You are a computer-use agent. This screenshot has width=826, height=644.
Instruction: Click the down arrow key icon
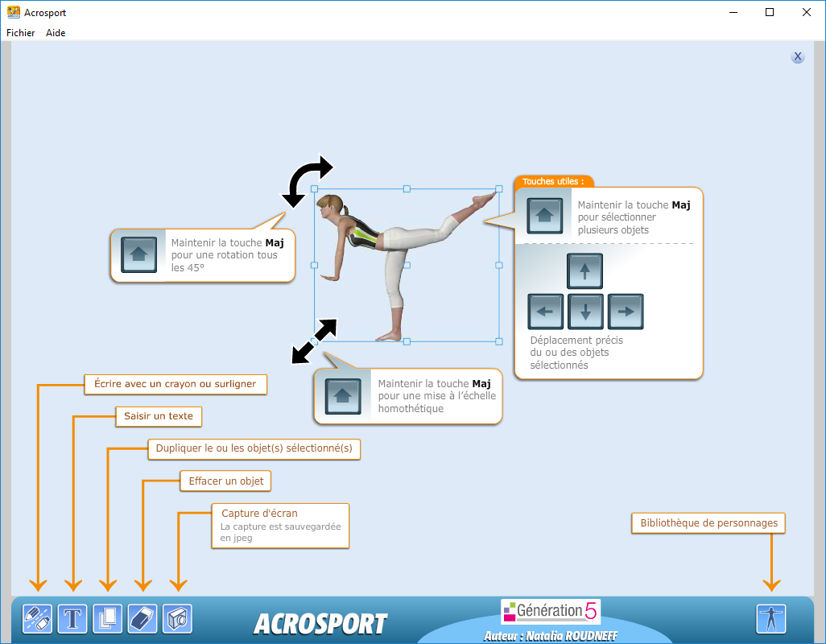(x=585, y=312)
